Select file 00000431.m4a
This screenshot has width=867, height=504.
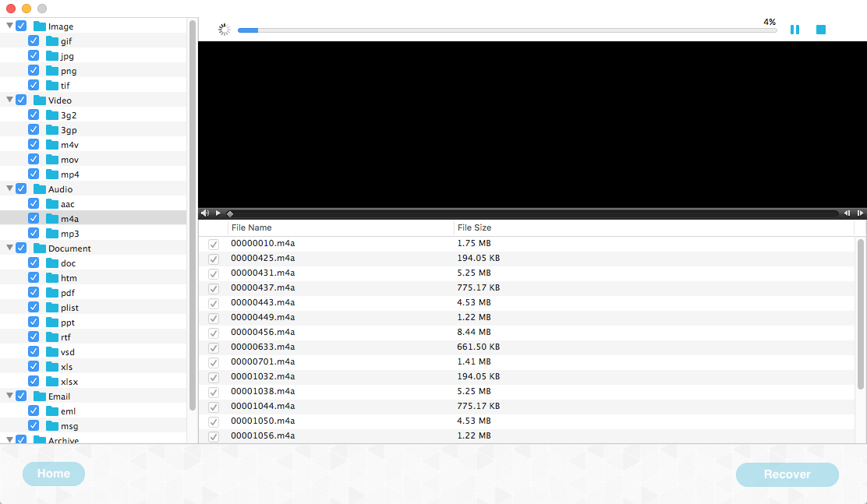pyautogui.click(x=527, y=273)
